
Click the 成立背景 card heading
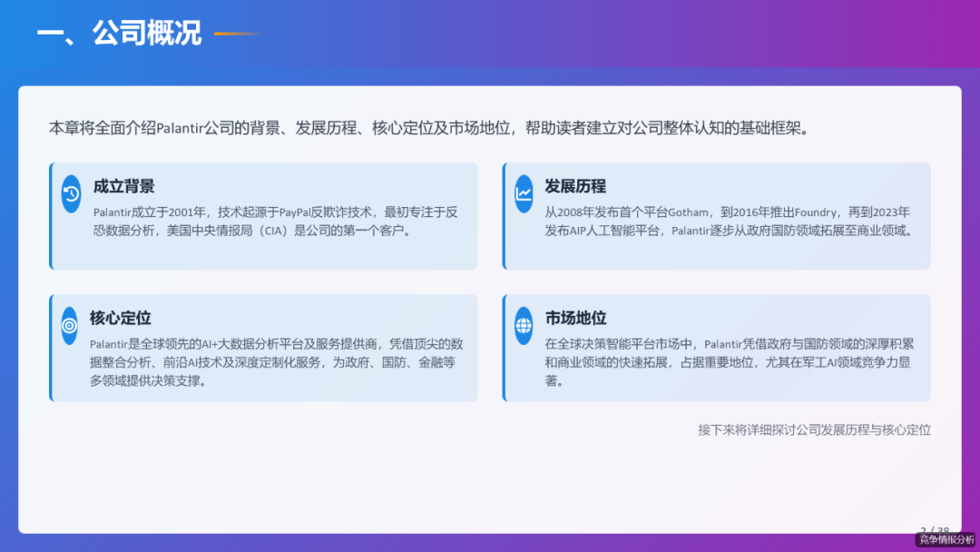pyautogui.click(x=123, y=186)
